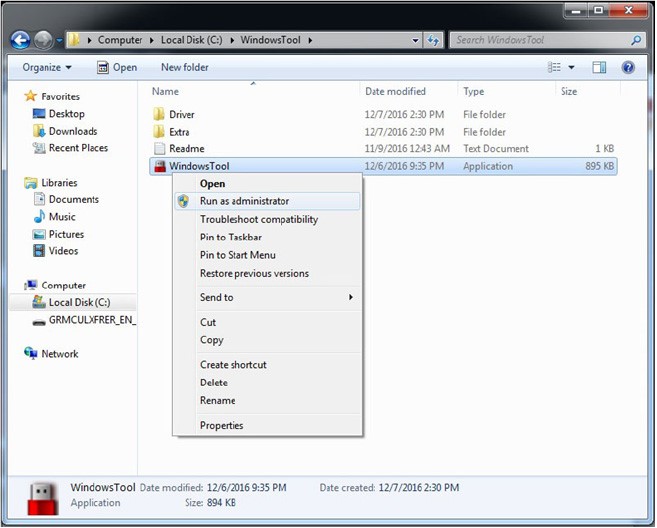
Task: Sort by the Type column header
Action: [473, 91]
